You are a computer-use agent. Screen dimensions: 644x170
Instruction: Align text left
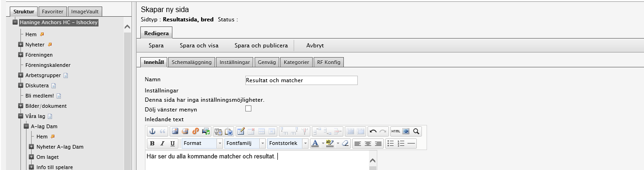coord(358,144)
